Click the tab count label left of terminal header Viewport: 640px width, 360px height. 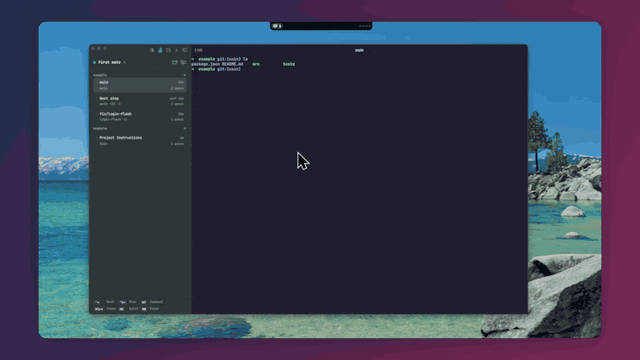(198, 50)
